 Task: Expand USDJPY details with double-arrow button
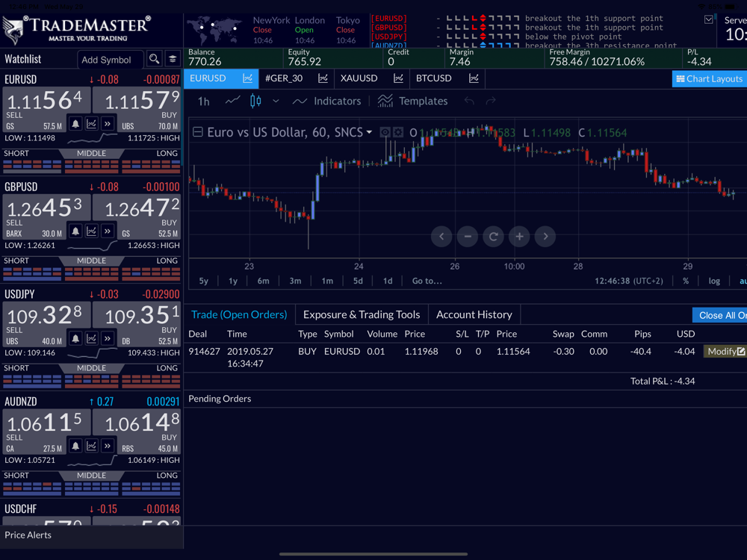[108, 338]
